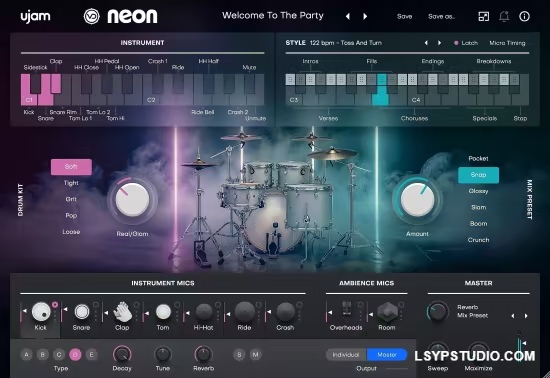
Task: Click the Real/Glam knob
Action: (132, 199)
